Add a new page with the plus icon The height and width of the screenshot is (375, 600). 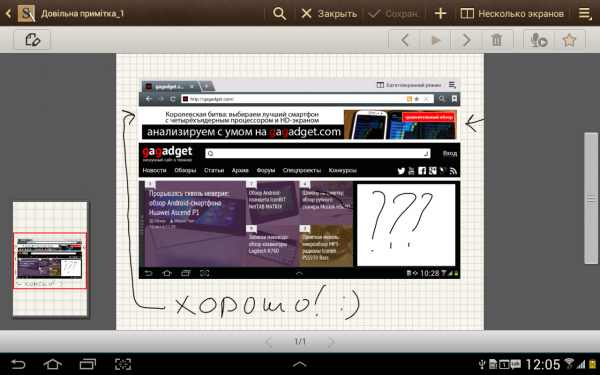[440, 14]
